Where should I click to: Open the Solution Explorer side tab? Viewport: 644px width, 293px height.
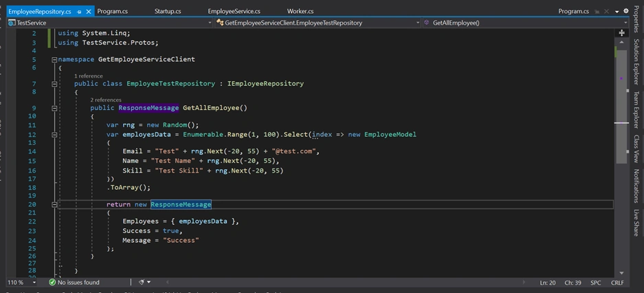[x=636, y=62]
